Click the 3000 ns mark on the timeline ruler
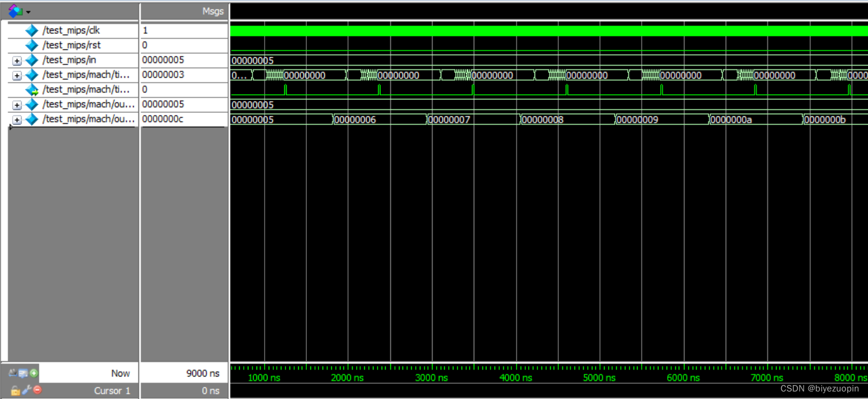 431,378
